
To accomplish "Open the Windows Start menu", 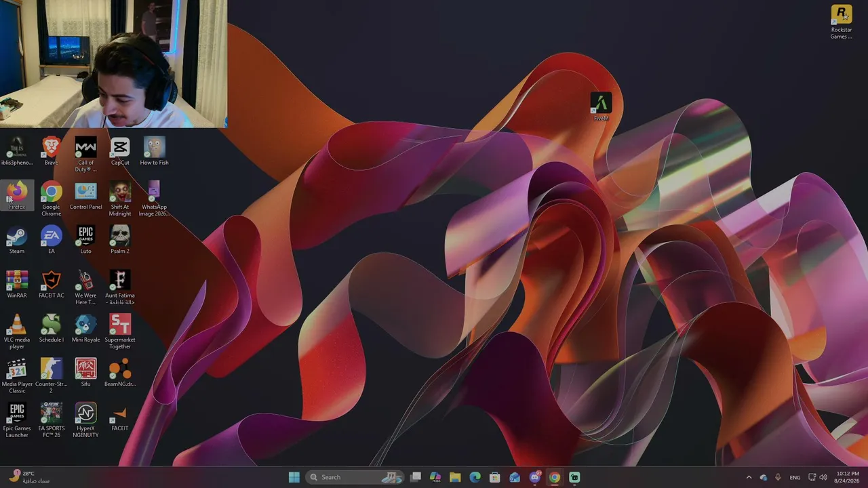I will click(294, 477).
